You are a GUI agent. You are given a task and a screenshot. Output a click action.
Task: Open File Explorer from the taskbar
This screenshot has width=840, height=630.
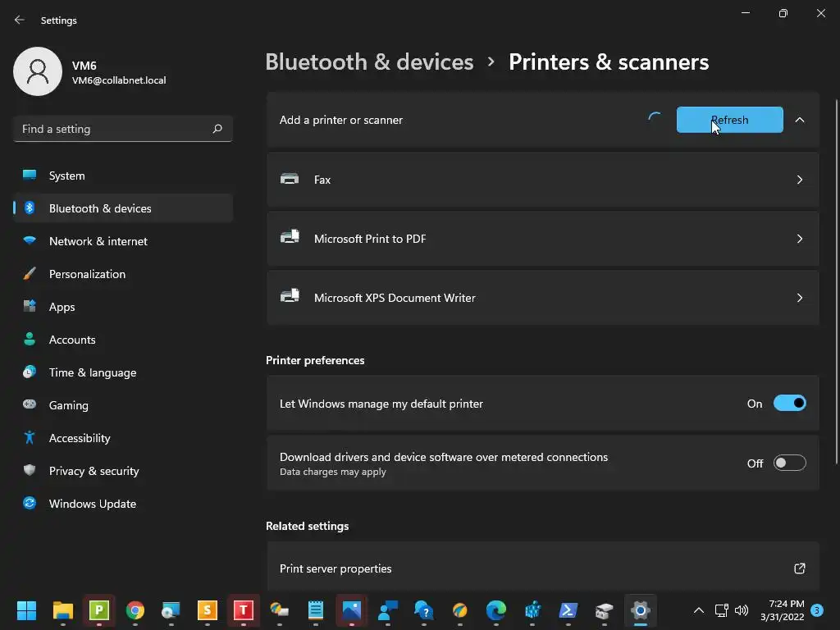[62, 610]
